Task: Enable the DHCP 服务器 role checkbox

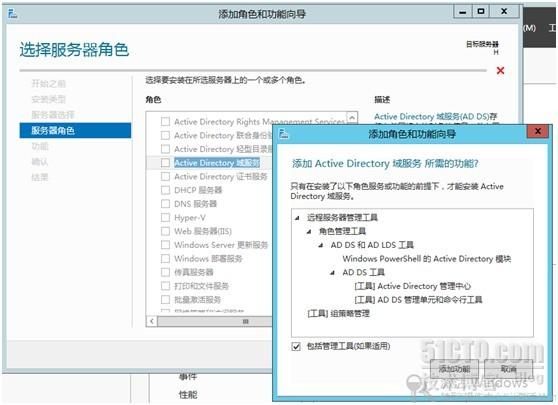Action: tap(165, 190)
